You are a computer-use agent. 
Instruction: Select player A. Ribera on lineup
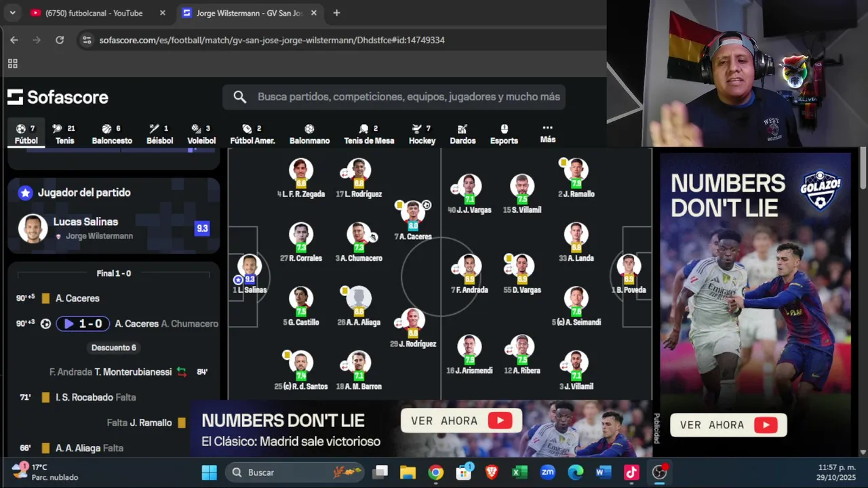pos(521,354)
